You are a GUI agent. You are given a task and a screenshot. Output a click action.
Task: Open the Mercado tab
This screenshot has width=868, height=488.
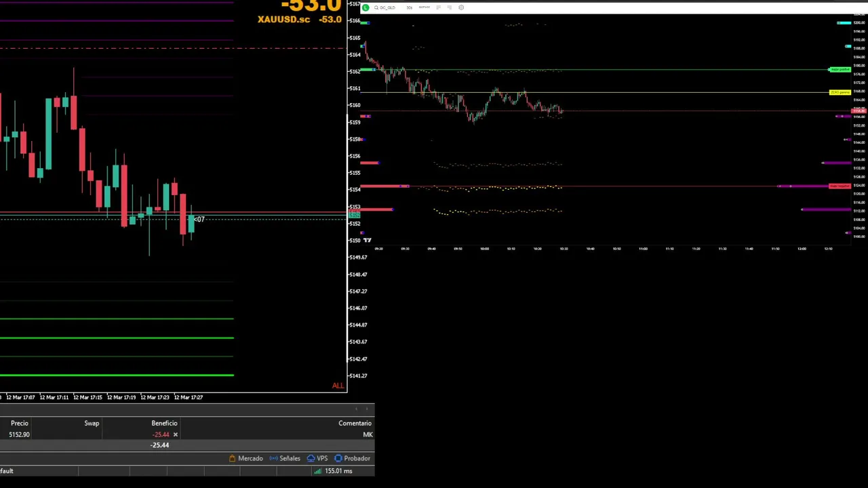245,458
